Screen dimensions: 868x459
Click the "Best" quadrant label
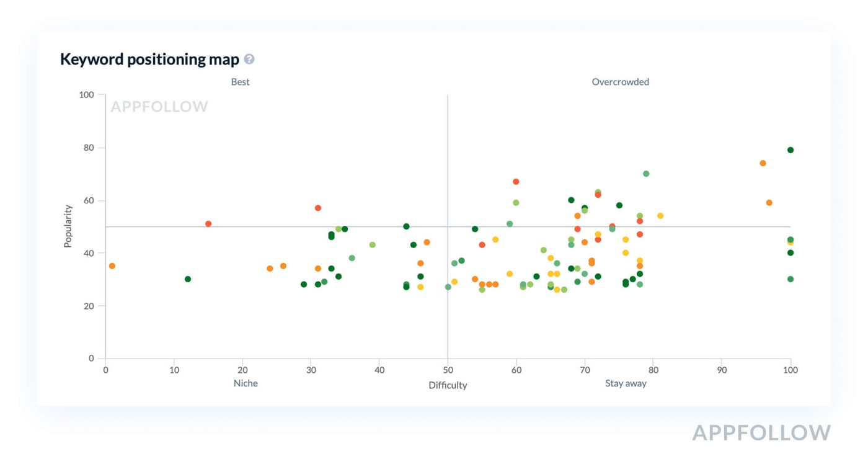[x=241, y=82]
